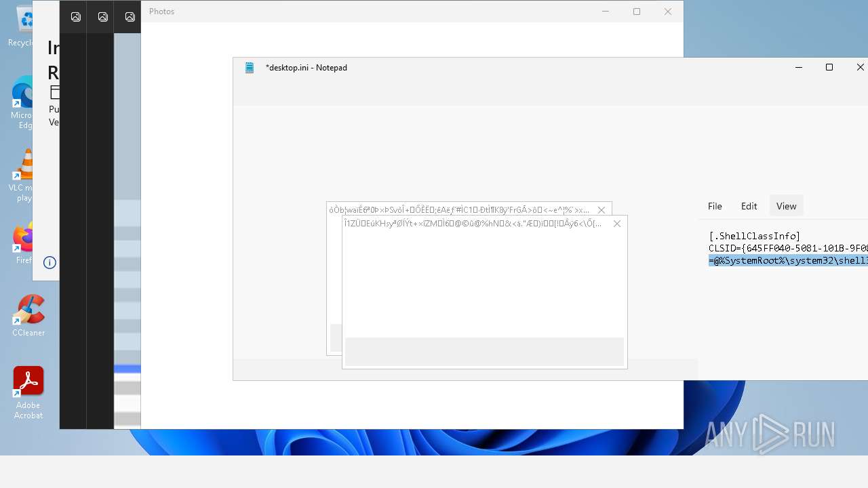Open the View menu in Notepad

(786, 206)
